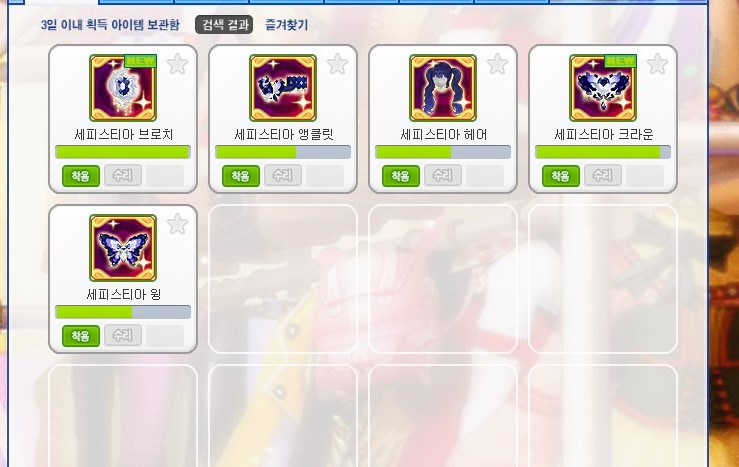Image resolution: width=739 pixels, height=467 pixels.
Task: Click the empty slot beside 세피스티아 윙
Action: pyautogui.click(x=283, y=279)
